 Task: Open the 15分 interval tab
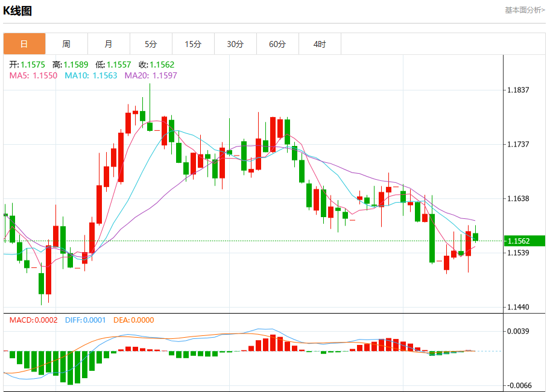tap(193, 44)
